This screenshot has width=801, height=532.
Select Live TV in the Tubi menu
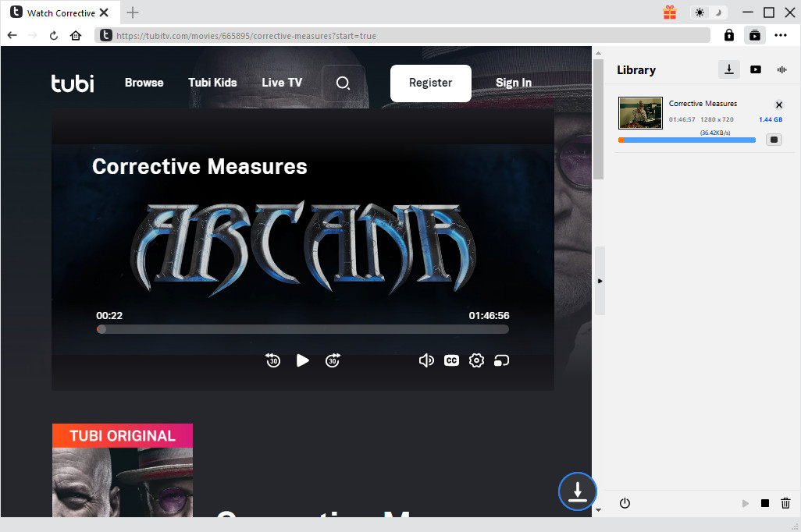point(282,83)
